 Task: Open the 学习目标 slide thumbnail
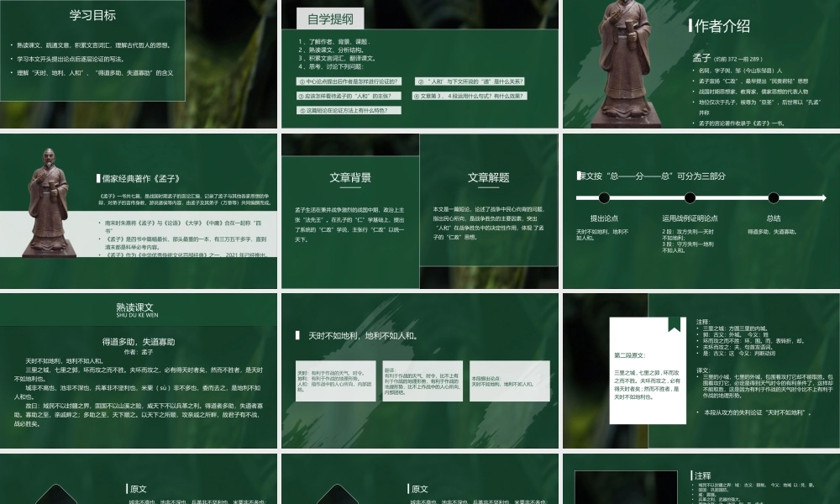139,64
